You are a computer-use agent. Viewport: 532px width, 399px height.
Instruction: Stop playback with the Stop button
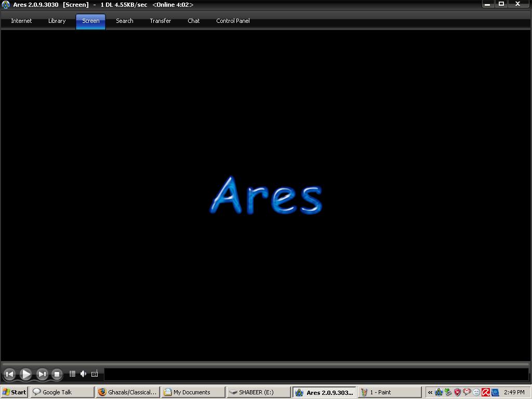pos(57,374)
